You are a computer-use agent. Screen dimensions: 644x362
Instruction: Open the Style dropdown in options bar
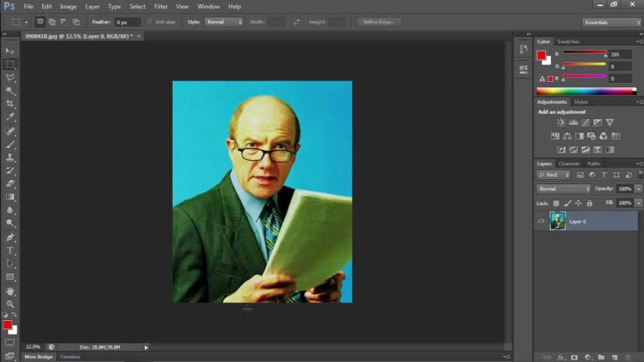tap(225, 22)
